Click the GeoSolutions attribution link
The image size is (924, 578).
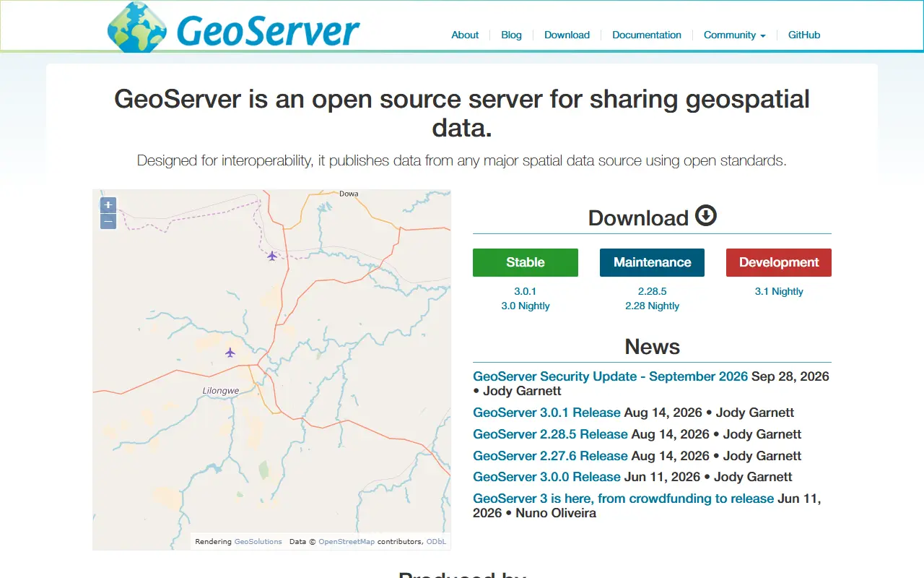(x=258, y=541)
